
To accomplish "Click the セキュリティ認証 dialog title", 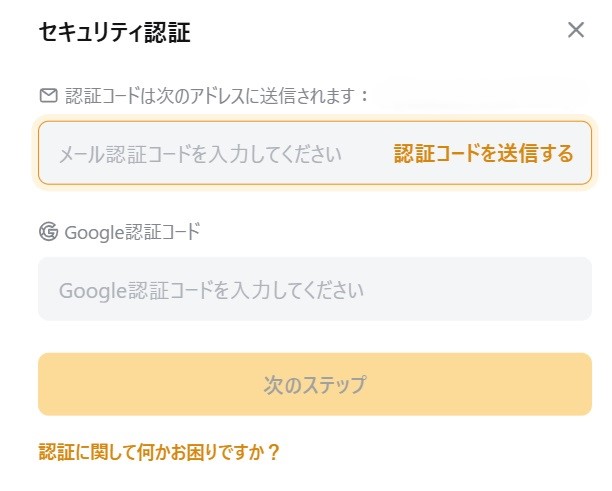I will click(114, 32).
